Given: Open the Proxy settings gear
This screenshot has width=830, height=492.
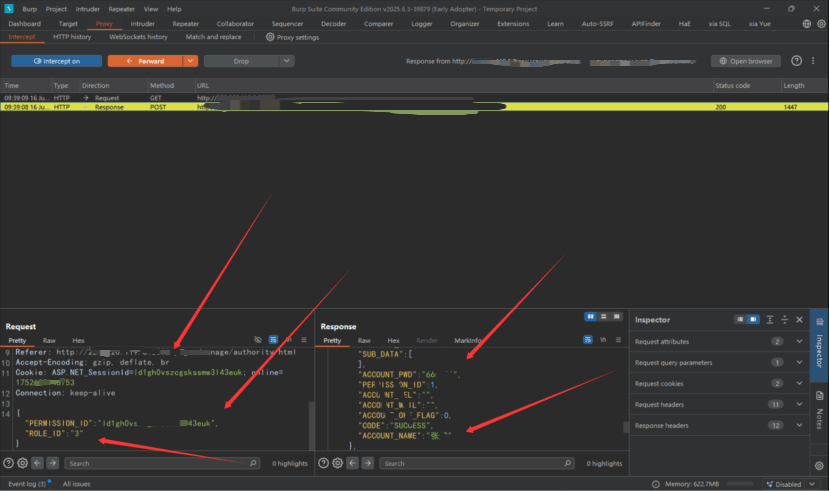Looking at the screenshot, I should point(270,37).
